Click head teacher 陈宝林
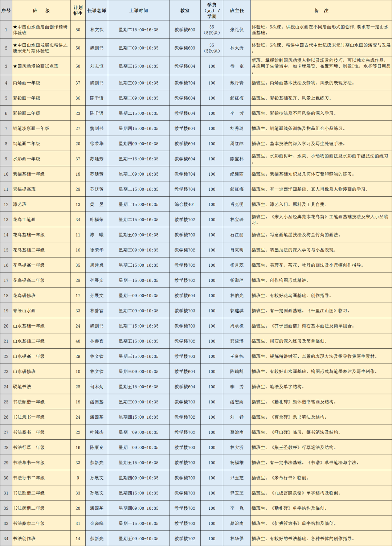This screenshot has width=392, height=546. [237, 159]
